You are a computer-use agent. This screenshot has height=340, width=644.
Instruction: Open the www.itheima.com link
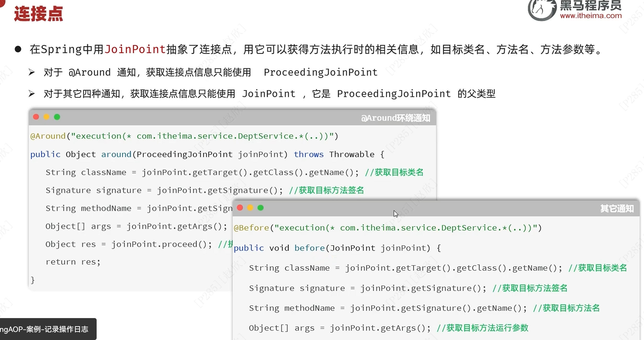591,16
